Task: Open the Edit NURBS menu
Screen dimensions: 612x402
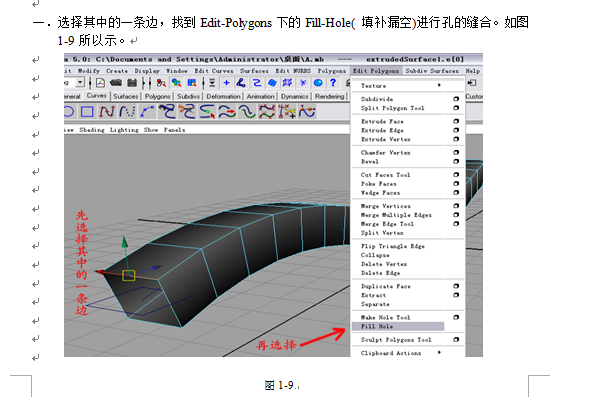Action: (x=293, y=71)
